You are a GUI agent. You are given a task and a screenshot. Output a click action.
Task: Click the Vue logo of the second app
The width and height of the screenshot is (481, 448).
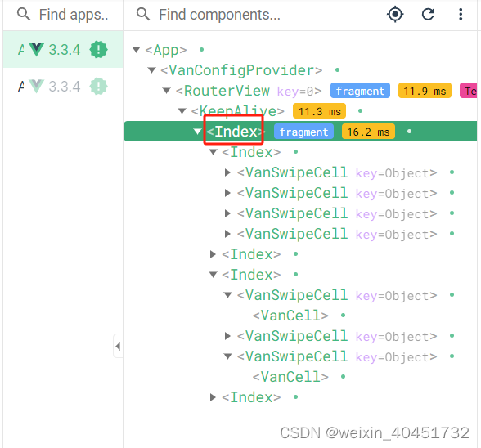[37, 86]
